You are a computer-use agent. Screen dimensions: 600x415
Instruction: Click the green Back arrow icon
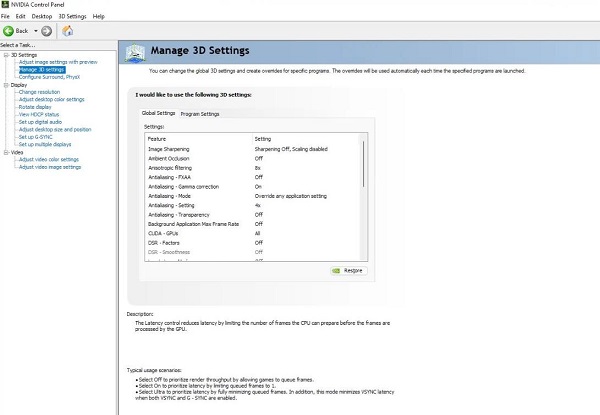(10, 30)
